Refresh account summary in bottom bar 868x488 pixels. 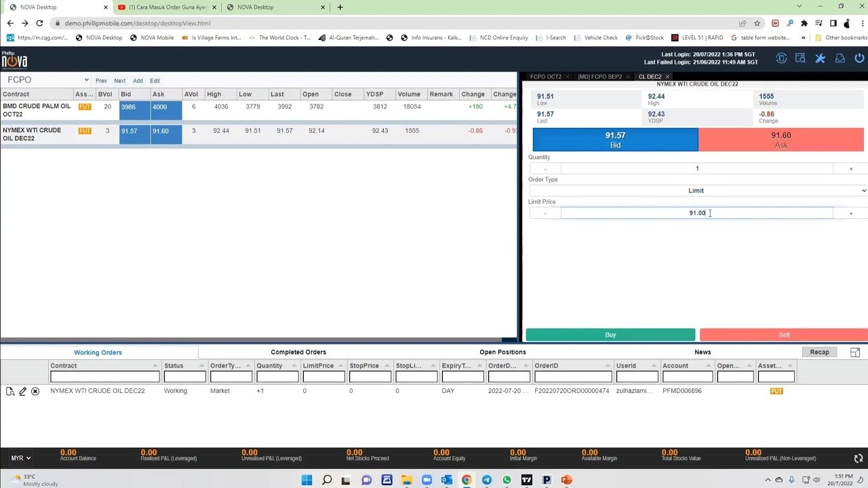(859, 458)
